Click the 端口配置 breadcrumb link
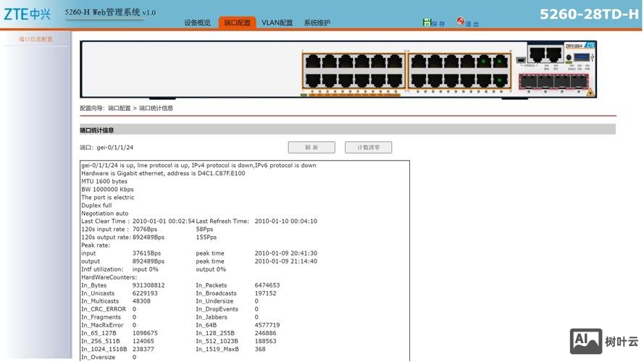The image size is (644, 362). pyautogui.click(x=120, y=108)
